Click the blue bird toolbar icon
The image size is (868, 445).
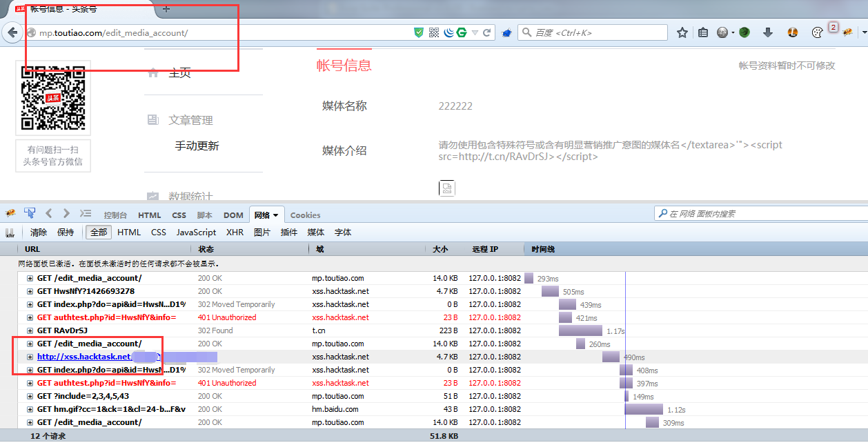coord(506,32)
